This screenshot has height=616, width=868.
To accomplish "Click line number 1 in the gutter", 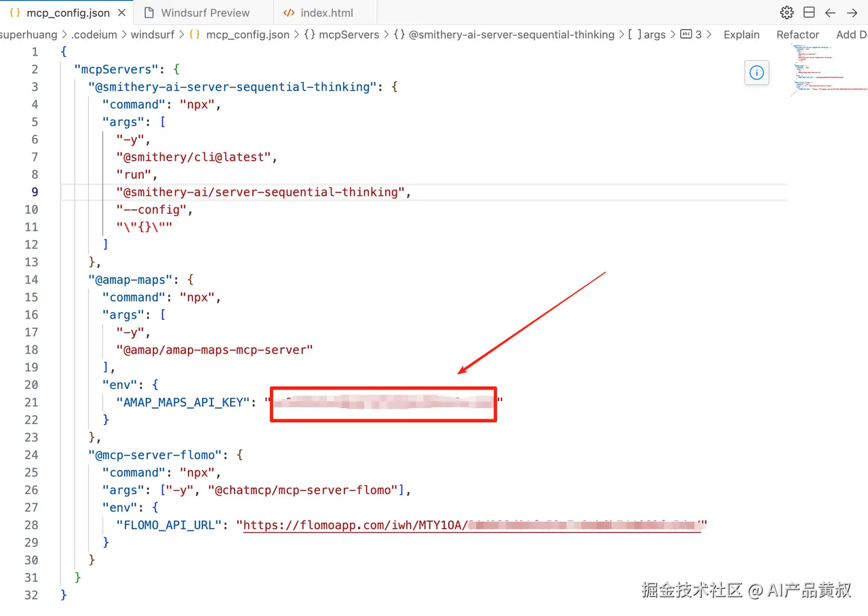I will [x=35, y=52].
